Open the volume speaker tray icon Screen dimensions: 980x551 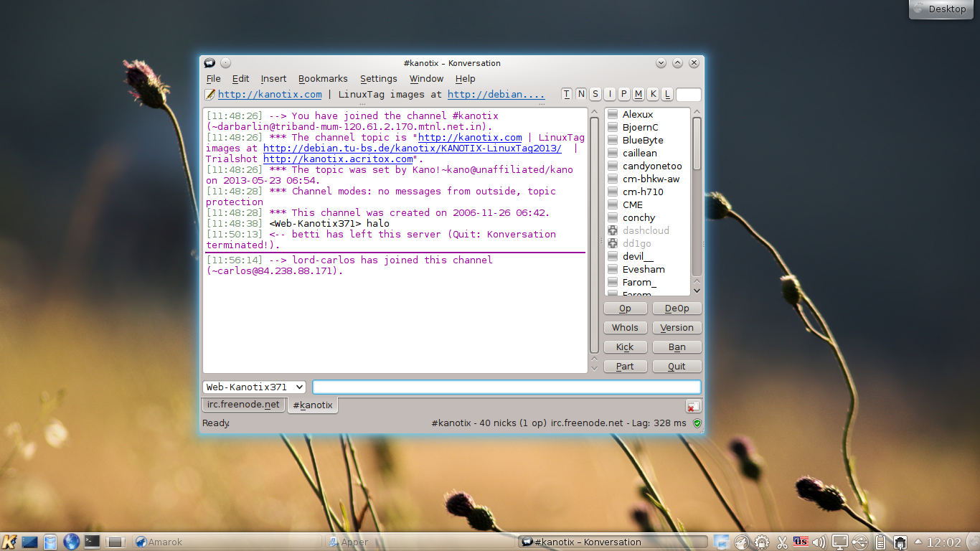tap(819, 542)
